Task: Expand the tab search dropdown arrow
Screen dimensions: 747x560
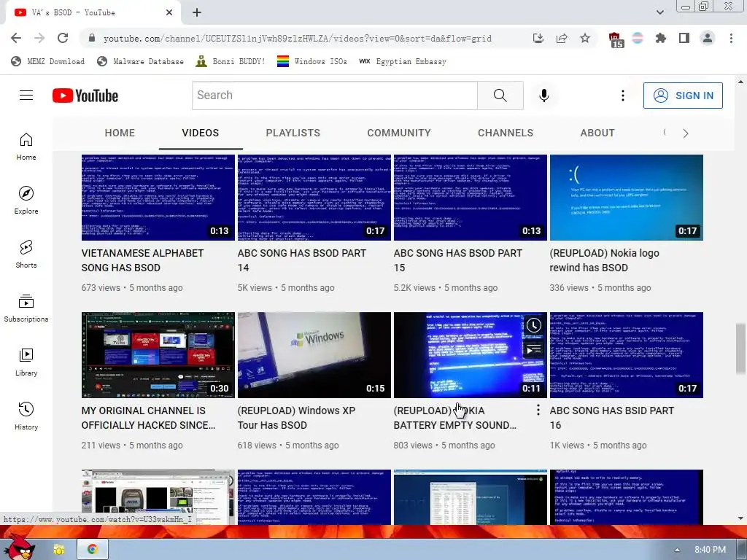Action: coord(659,12)
